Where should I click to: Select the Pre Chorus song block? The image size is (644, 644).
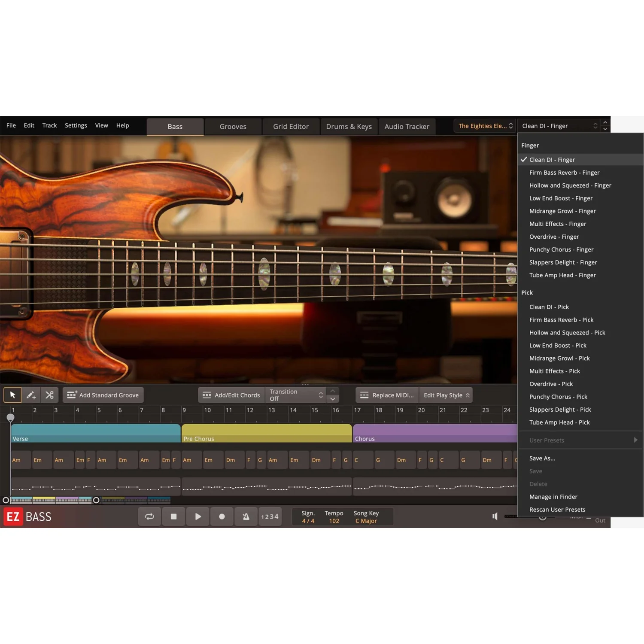267,433
